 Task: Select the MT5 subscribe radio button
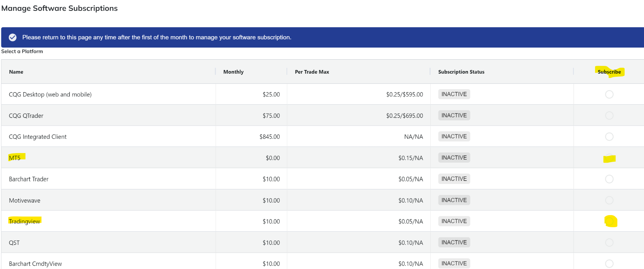pos(609,158)
